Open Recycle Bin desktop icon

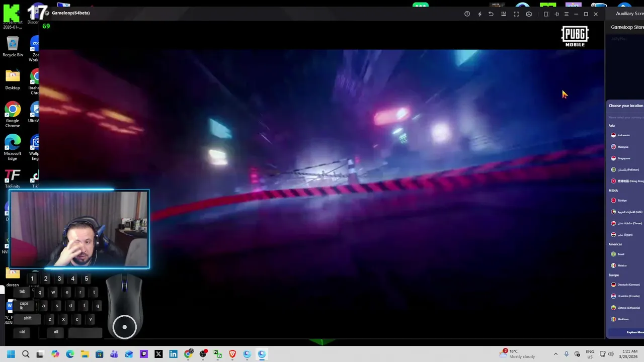[13, 47]
